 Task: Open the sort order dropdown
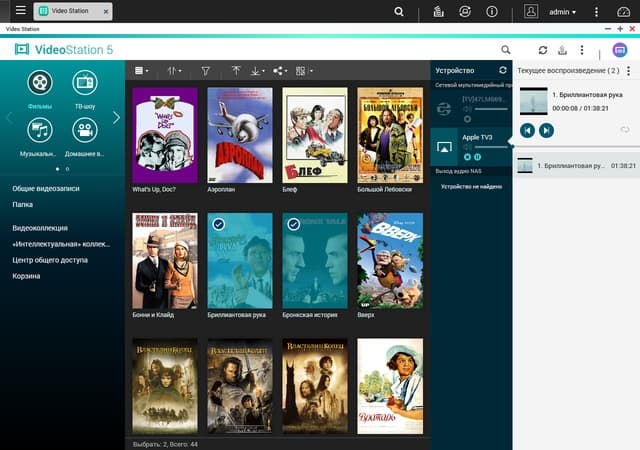click(174, 71)
